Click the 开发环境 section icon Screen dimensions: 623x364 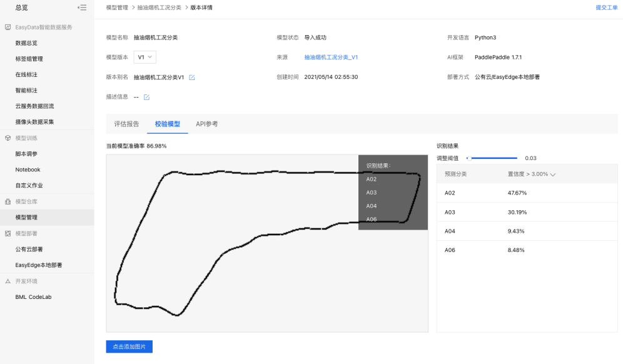8,281
